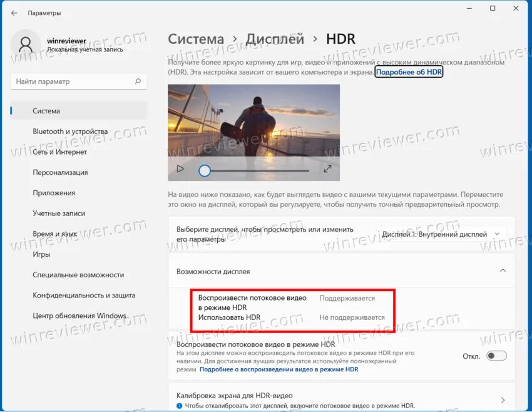
Task: Click the Использовать HDR label
Action: 229,317
